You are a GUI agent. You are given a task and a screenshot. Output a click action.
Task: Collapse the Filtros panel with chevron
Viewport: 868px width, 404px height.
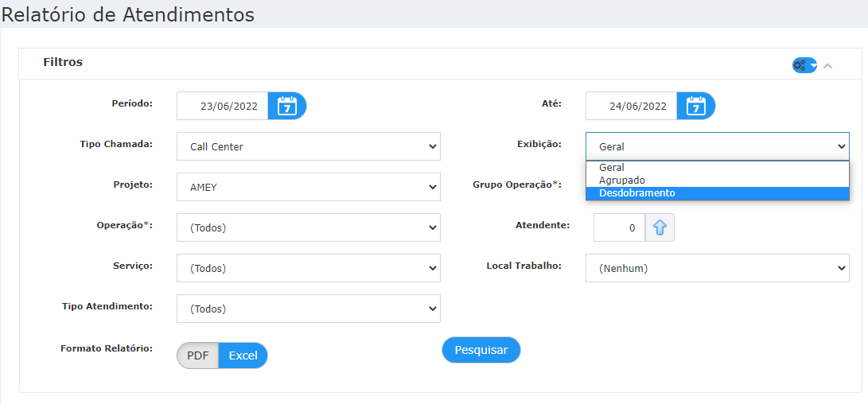click(x=827, y=66)
